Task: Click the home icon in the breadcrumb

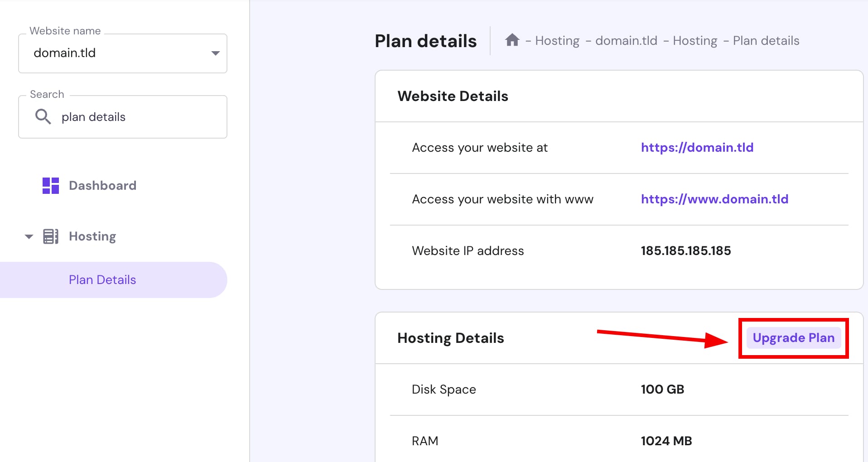Action: point(512,40)
